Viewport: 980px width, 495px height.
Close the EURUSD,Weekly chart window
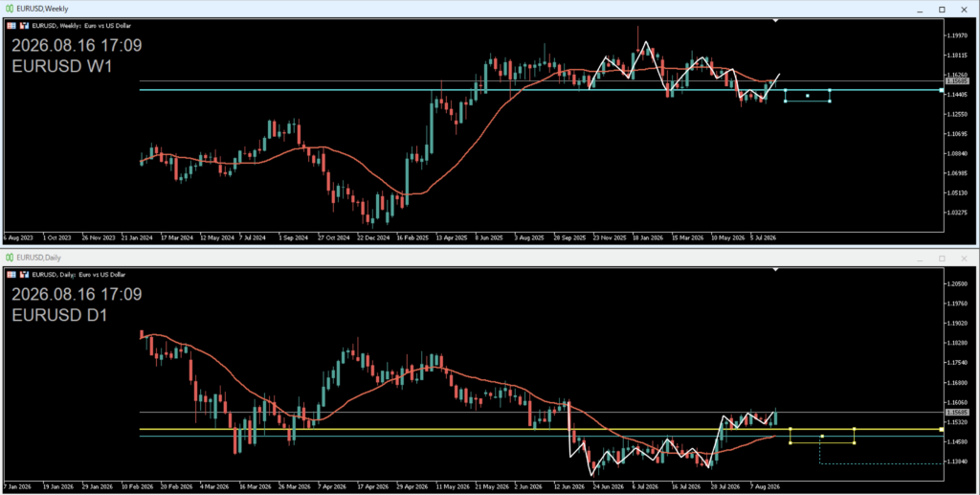click(965, 10)
